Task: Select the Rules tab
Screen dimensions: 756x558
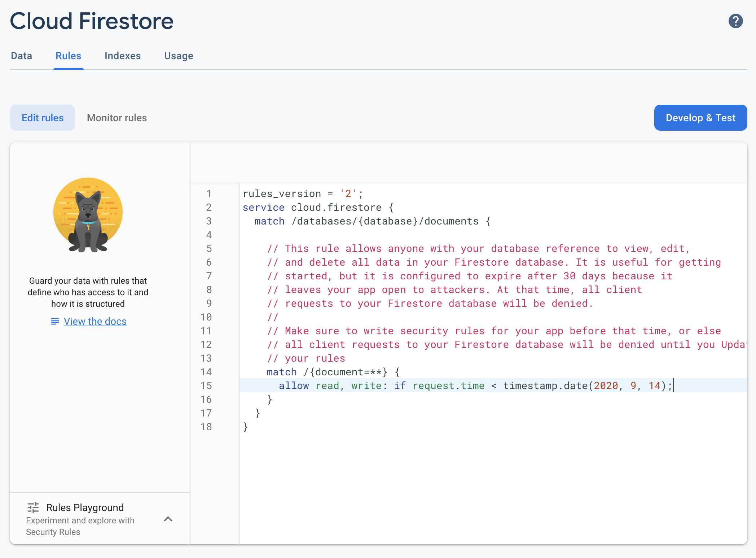Action: click(x=68, y=56)
